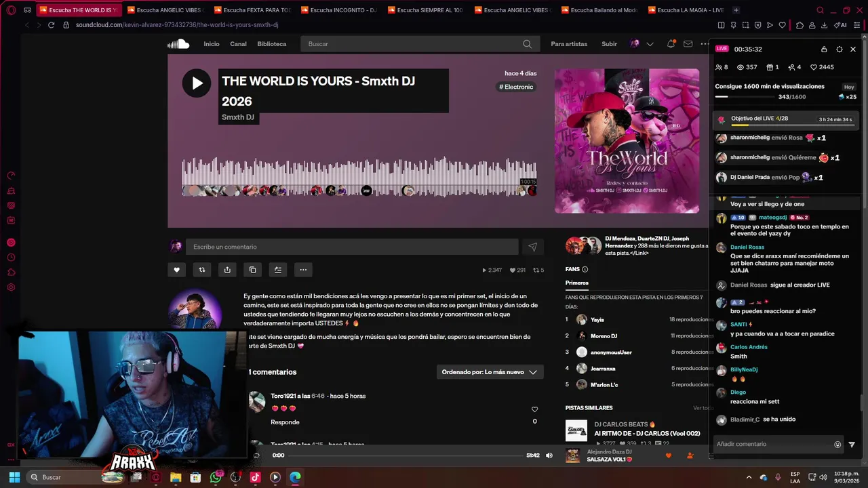This screenshot has width=868, height=488.
Task: Open TikTok from taskbar
Action: [x=255, y=477]
